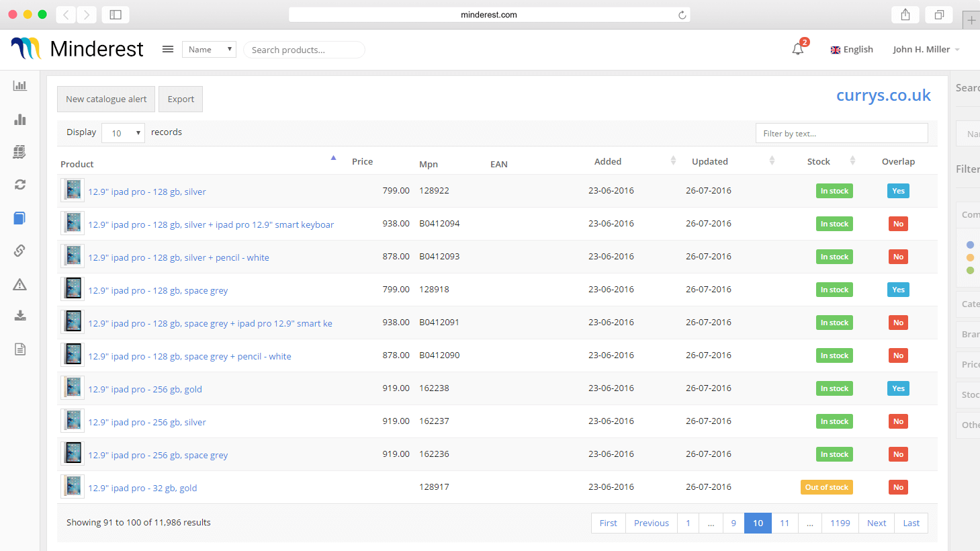The width and height of the screenshot is (980, 551).
Task: Show all browser tabs icon
Action: pos(939,15)
